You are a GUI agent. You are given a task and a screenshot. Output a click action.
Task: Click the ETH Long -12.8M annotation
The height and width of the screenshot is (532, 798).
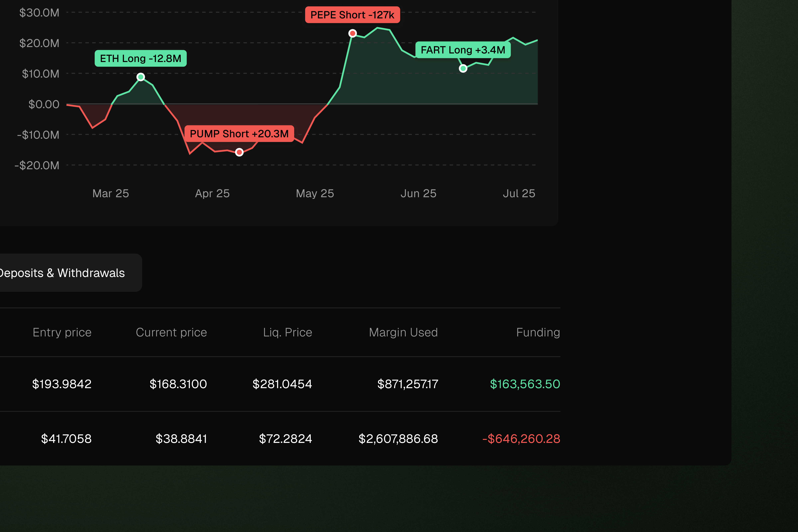point(140,58)
